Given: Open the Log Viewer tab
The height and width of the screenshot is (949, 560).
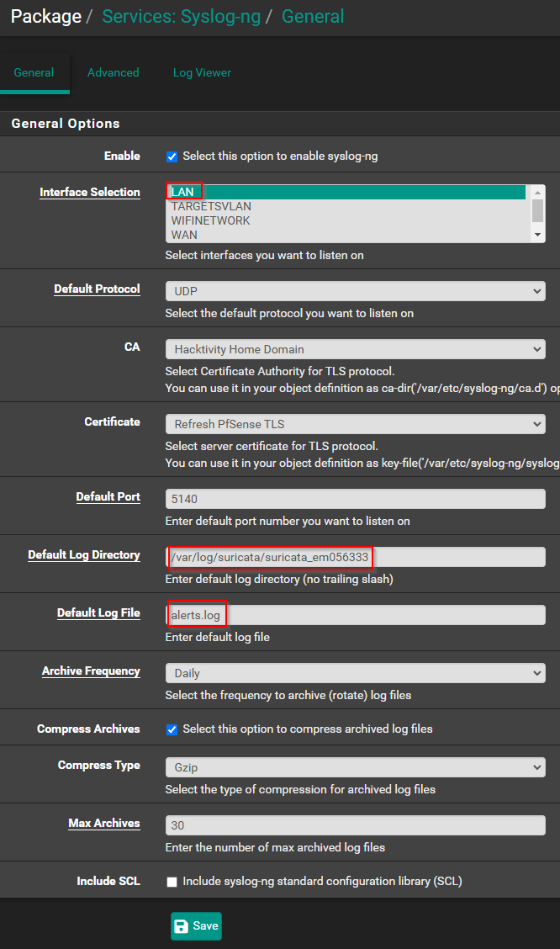Looking at the screenshot, I should coord(202,72).
